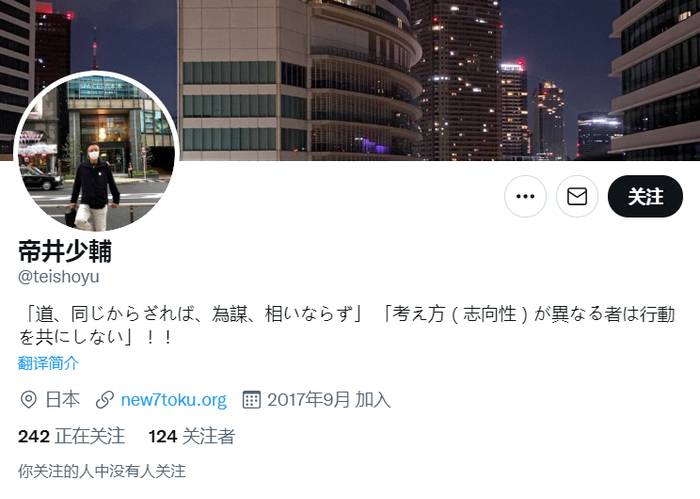Open the new7toku.org website link
Image resolution: width=700 pixels, height=499 pixels.
point(174,399)
